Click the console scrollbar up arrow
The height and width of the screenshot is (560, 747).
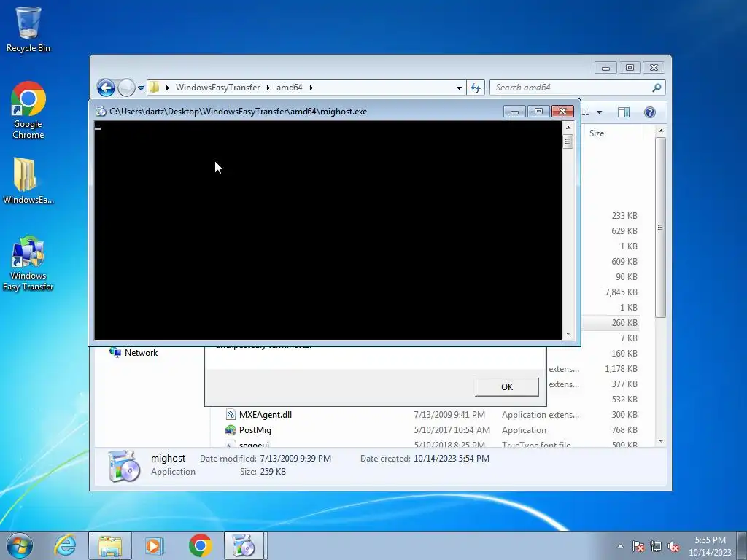568,128
